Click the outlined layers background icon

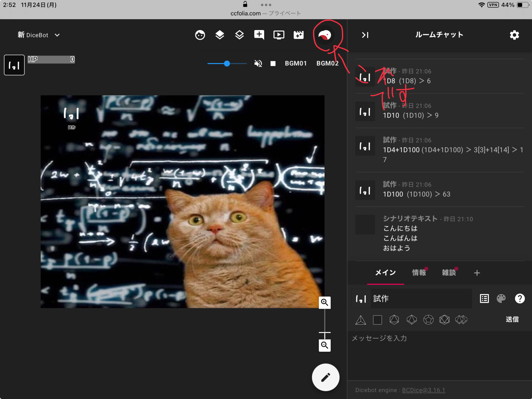pos(239,35)
